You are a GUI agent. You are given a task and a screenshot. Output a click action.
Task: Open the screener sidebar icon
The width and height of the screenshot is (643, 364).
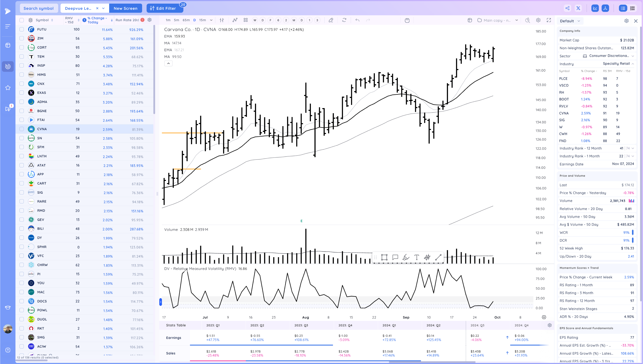pyautogui.click(x=8, y=66)
